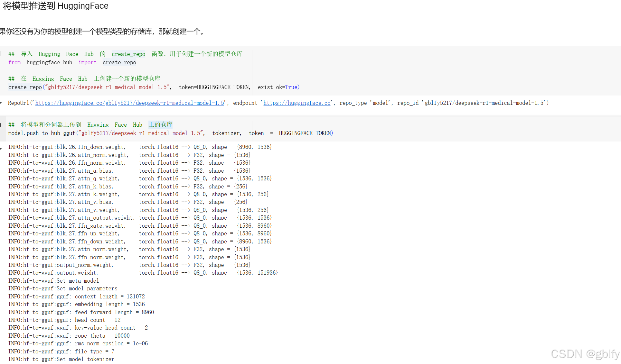Click the heading 将模型推送到 HuggingFace
The height and width of the screenshot is (364, 621).
coord(56,6)
